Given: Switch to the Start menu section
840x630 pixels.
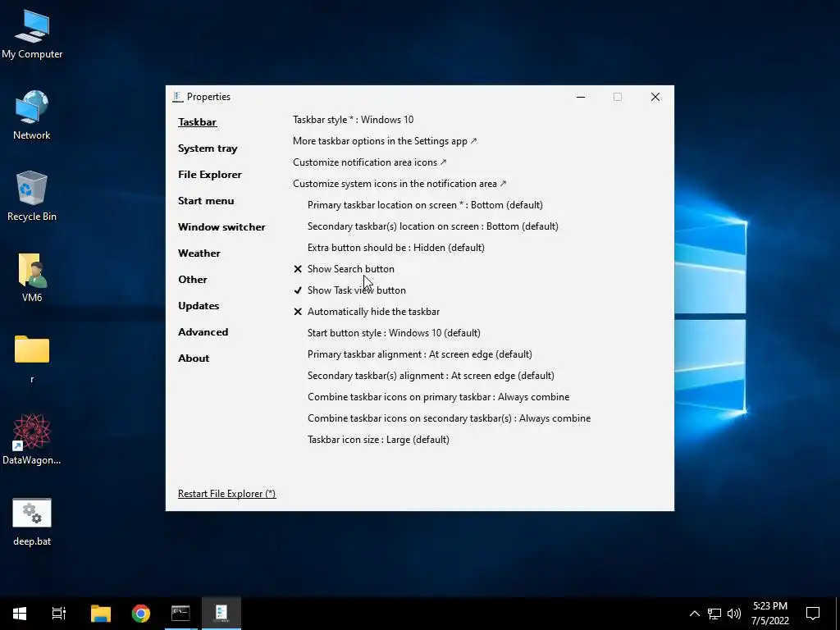Looking at the screenshot, I should 206,201.
